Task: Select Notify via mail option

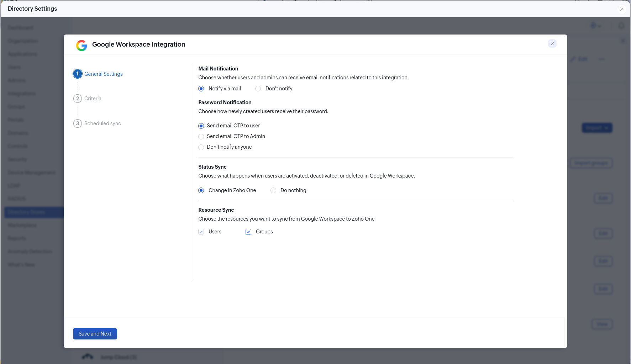Action: [201, 89]
